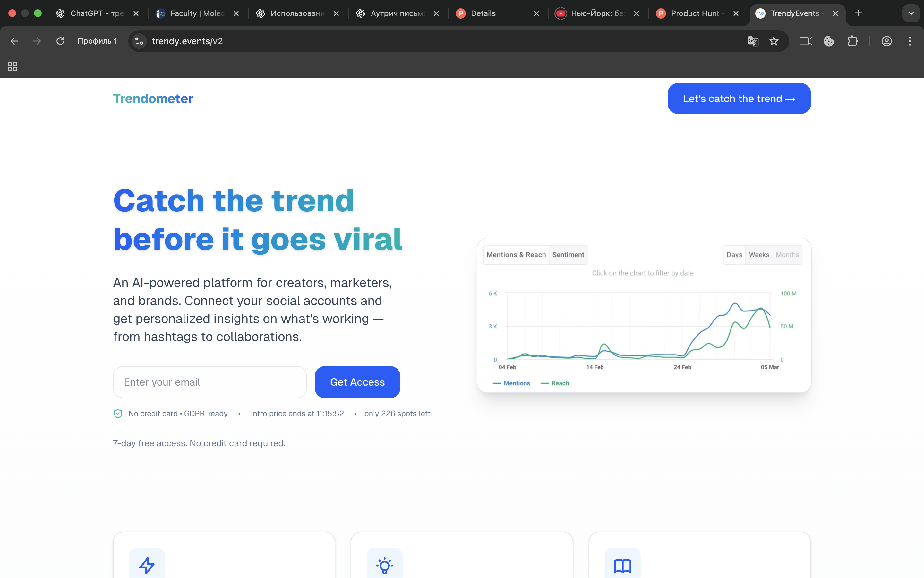The image size is (924, 578).
Task: Click the Профиль 1 profile label
Action: (97, 41)
